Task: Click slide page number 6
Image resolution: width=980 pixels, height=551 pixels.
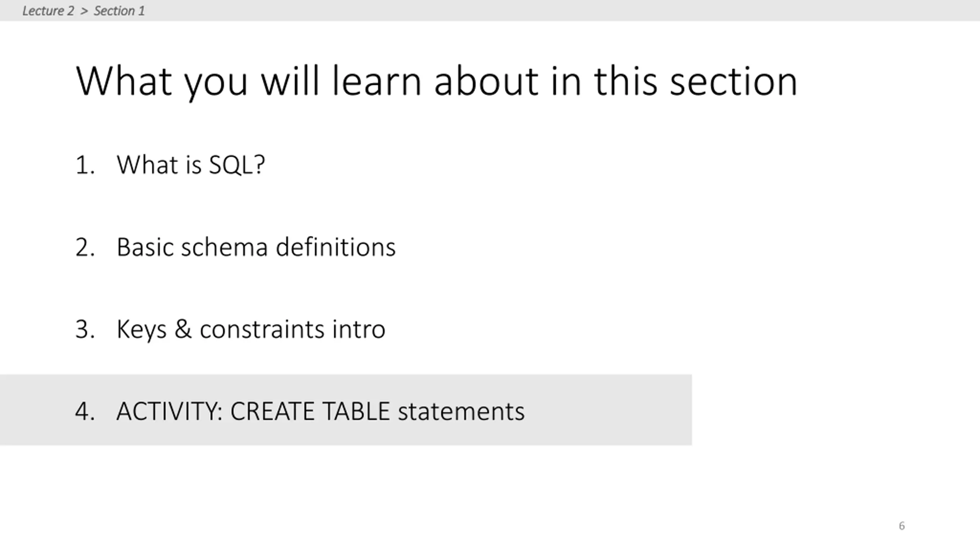Action: (x=902, y=526)
